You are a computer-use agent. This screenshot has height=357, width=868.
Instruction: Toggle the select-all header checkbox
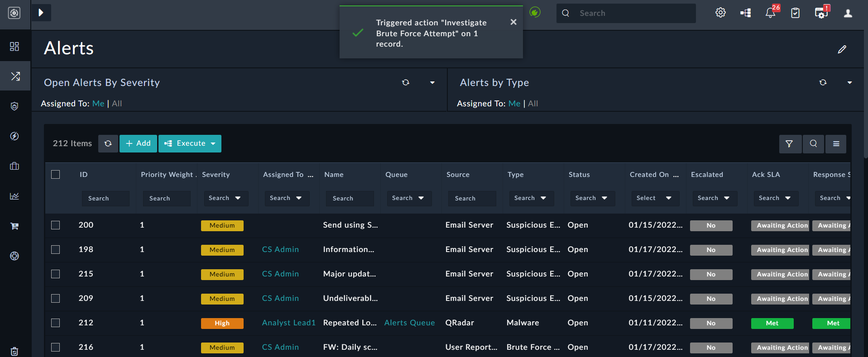coord(56,175)
